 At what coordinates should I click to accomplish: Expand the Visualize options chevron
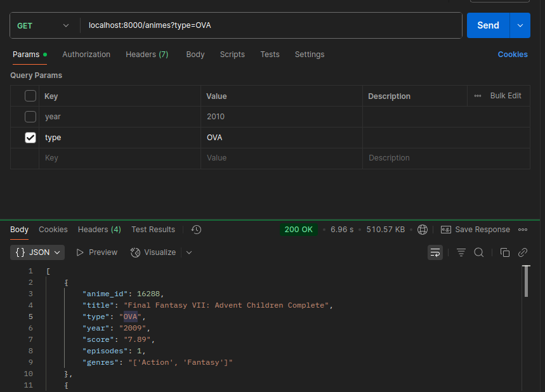pyautogui.click(x=189, y=252)
